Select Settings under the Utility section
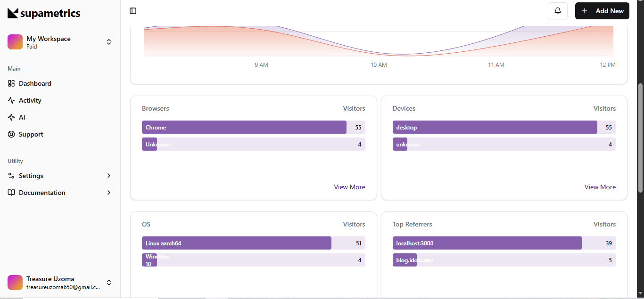Image resolution: width=644 pixels, height=299 pixels. (x=31, y=176)
